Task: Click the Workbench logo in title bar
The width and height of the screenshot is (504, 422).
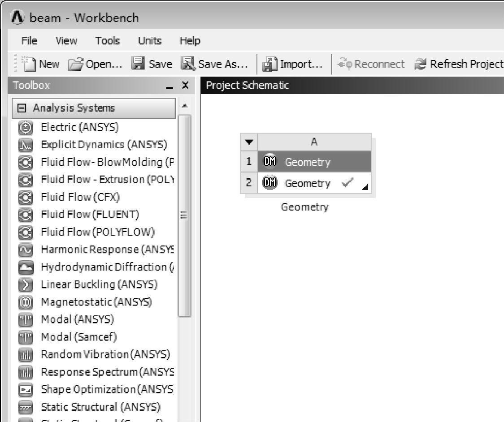Action: pos(17,17)
